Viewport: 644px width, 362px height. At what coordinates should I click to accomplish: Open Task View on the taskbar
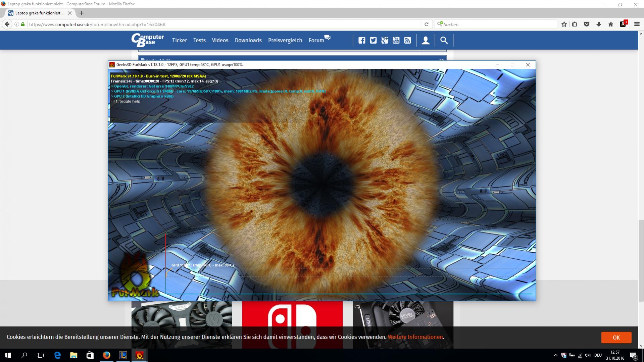(40, 355)
